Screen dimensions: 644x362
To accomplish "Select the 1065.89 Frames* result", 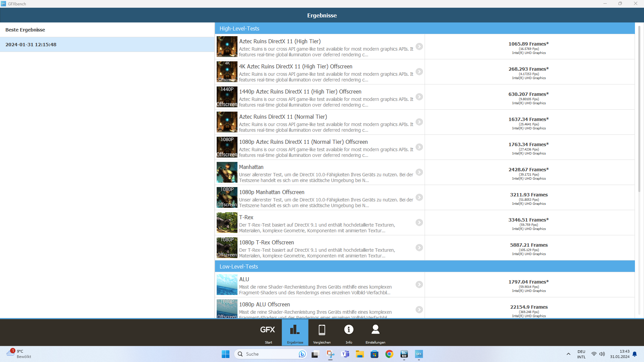I will tap(529, 44).
